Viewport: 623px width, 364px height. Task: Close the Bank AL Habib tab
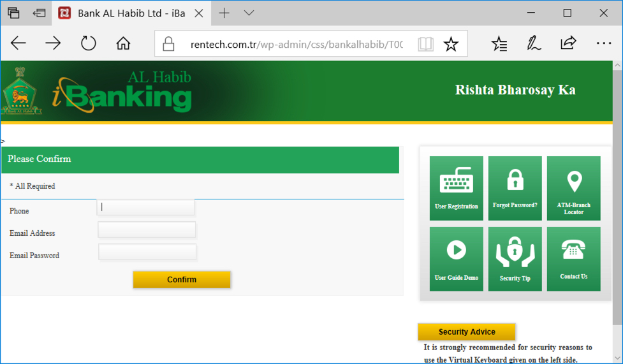199,13
